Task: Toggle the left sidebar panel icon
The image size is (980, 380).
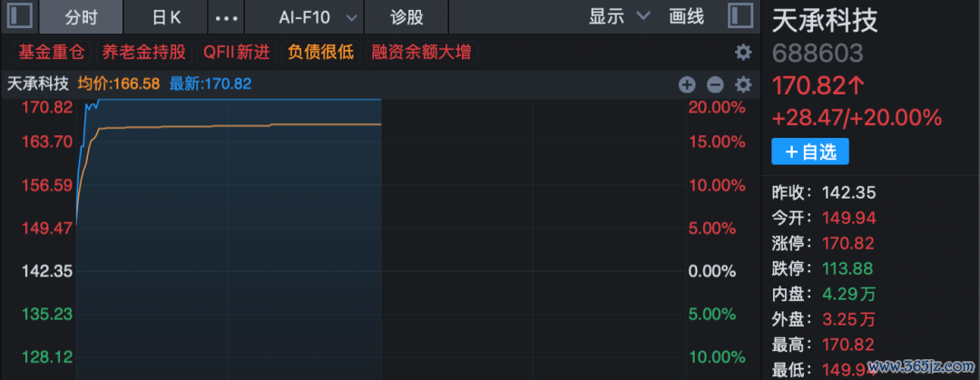Action: (19, 17)
